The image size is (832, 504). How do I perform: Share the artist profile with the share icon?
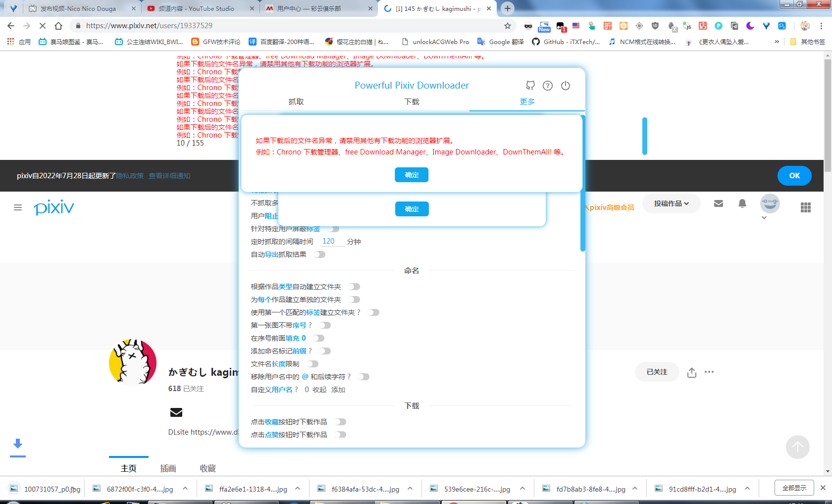691,372
